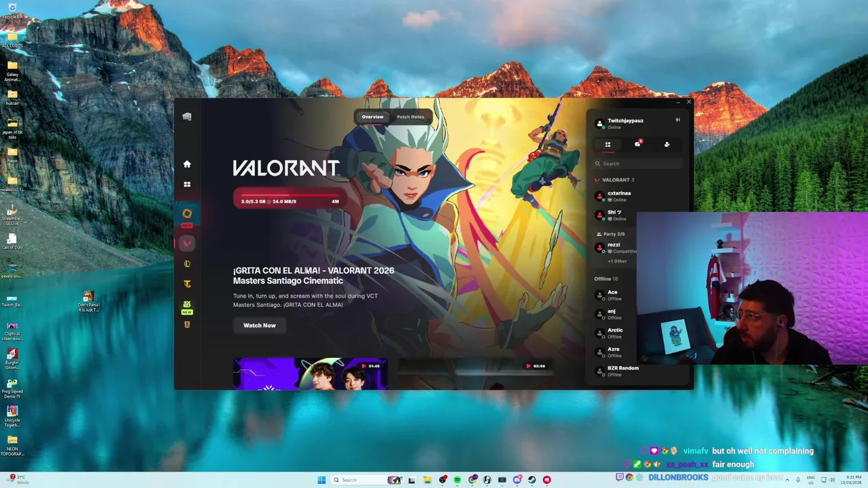Open Unicycle Together desktop shortcut
The width and height of the screenshot is (868, 488).
pyautogui.click(x=12, y=416)
